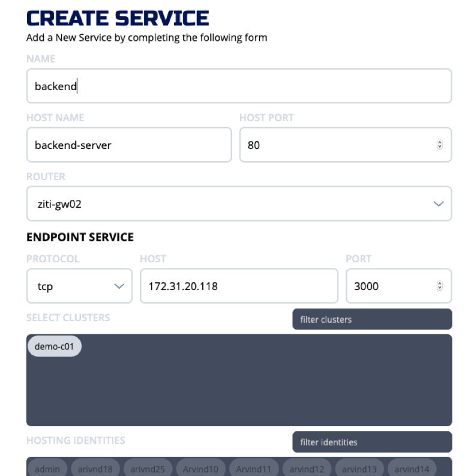465x476 pixels.
Task: Click the endpoint Port stepper arrows
Action: click(440, 286)
